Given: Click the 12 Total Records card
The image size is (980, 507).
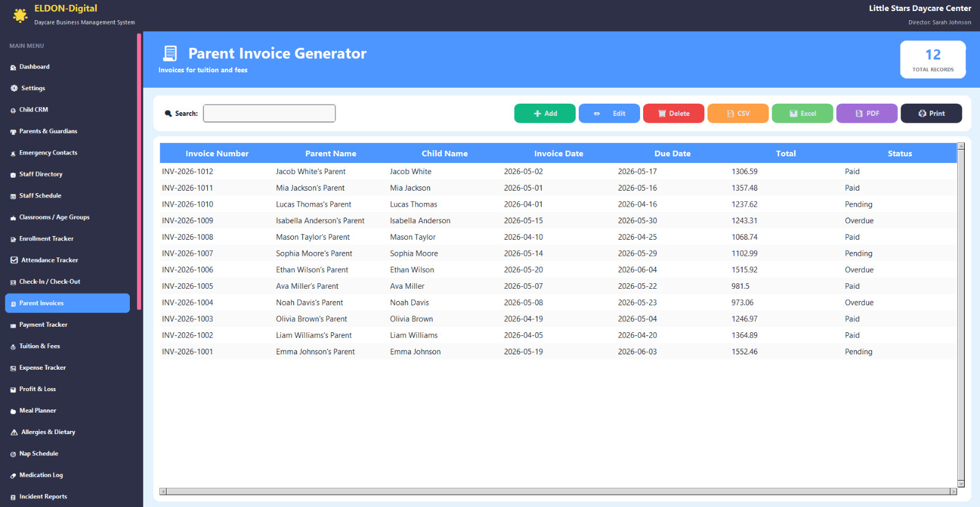Looking at the screenshot, I should 933,59.
